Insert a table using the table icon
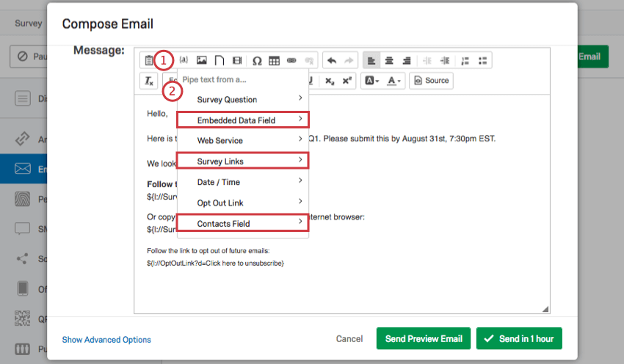Viewport: 624px width, 364px height. [x=274, y=60]
